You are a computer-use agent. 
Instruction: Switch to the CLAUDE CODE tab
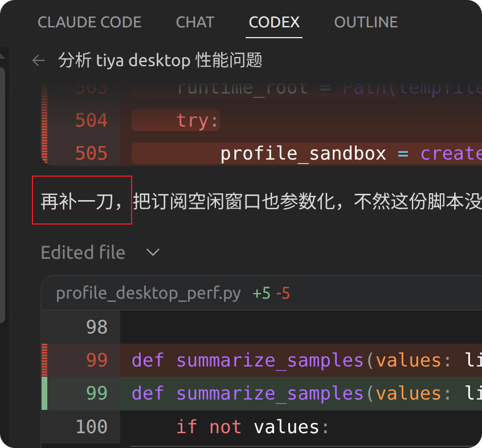pyautogui.click(x=89, y=22)
